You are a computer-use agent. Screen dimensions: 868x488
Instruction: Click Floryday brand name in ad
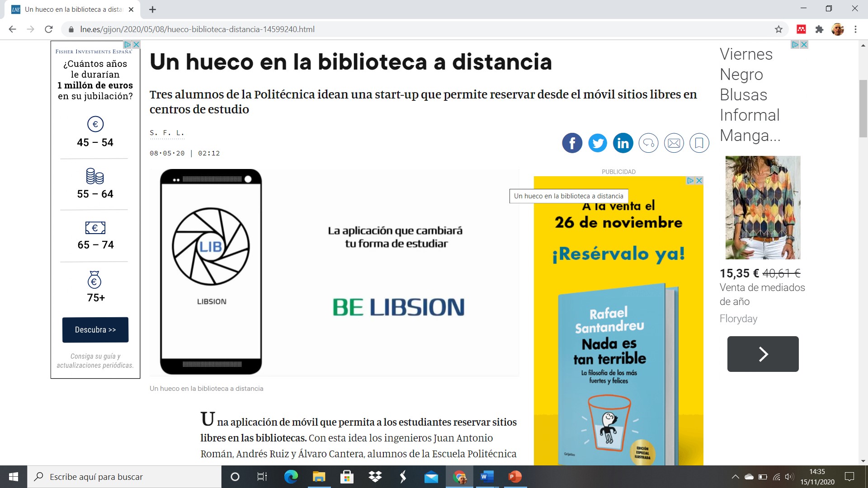[738, 319]
